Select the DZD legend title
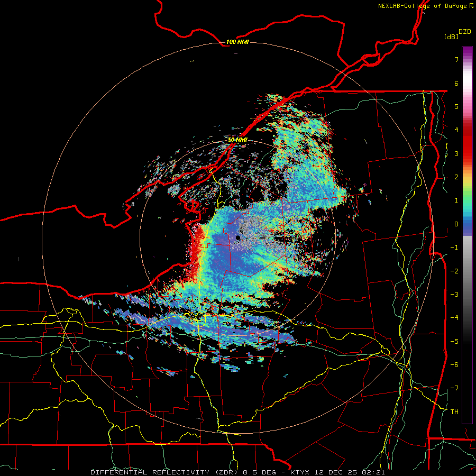 pyautogui.click(x=465, y=32)
